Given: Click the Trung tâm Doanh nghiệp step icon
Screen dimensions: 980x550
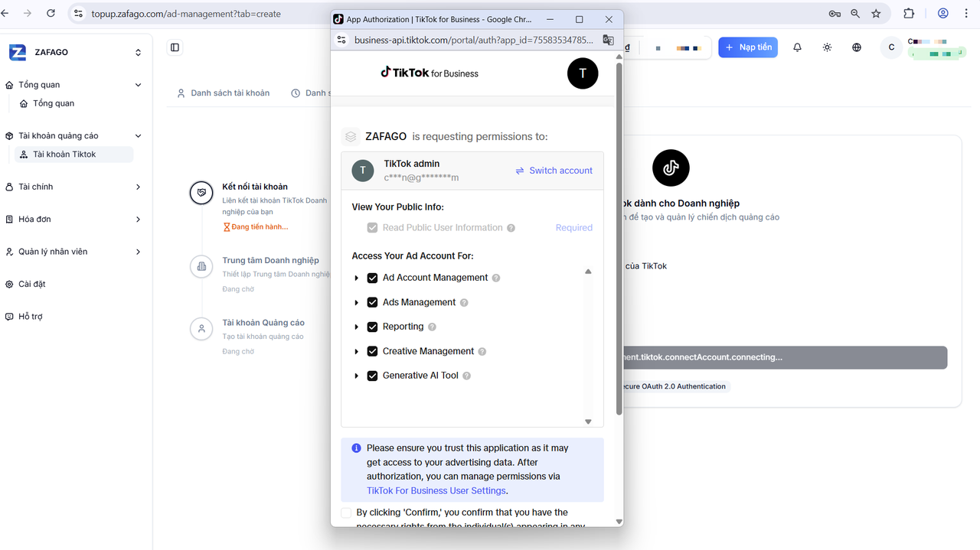Looking at the screenshot, I should pyautogui.click(x=201, y=266).
